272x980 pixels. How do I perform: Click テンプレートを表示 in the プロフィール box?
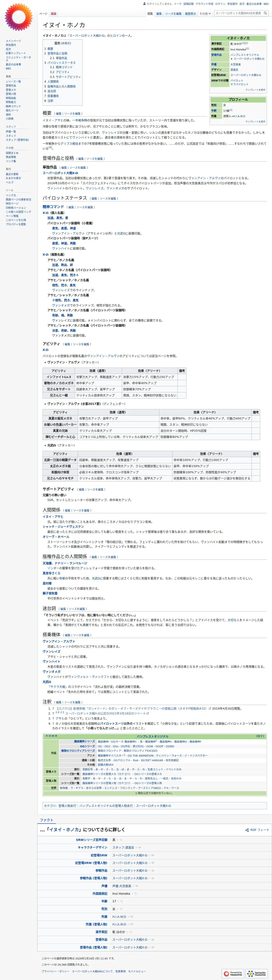pos(255,122)
